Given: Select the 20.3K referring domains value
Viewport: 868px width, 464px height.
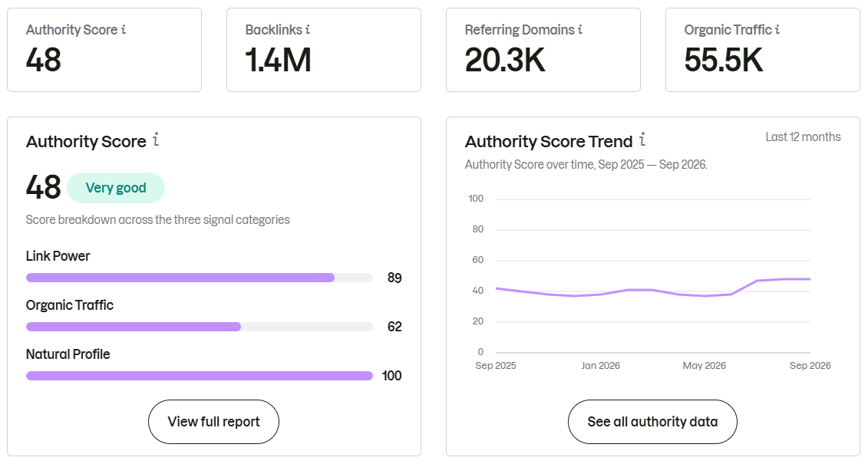Looking at the screenshot, I should point(505,60).
